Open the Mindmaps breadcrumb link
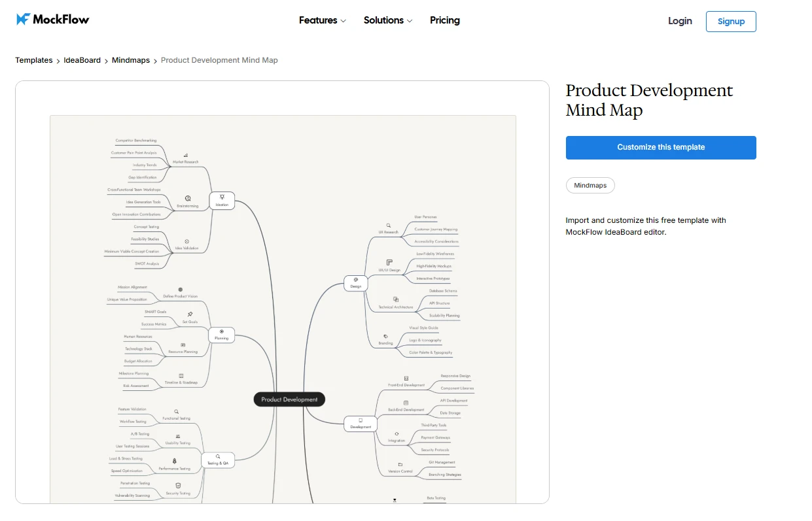 coord(131,60)
